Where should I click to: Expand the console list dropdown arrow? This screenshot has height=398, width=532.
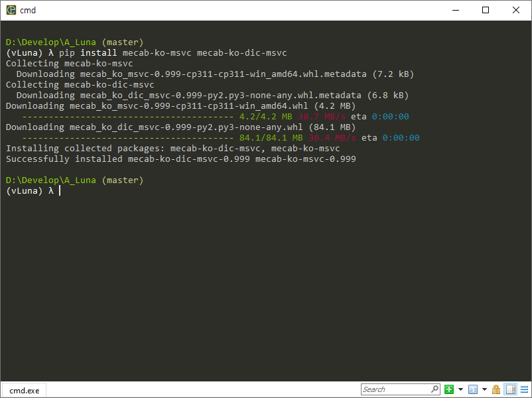coord(484,389)
